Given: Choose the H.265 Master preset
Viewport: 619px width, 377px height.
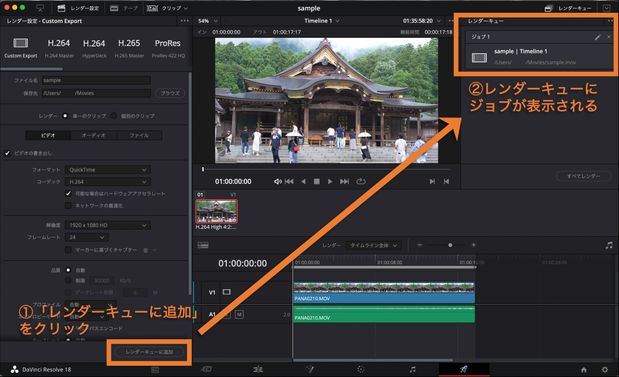Looking at the screenshot, I should pyautogui.click(x=129, y=48).
